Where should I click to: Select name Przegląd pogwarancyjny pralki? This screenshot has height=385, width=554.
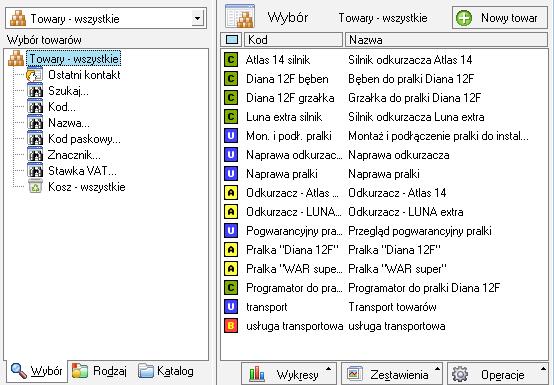(420, 231)
